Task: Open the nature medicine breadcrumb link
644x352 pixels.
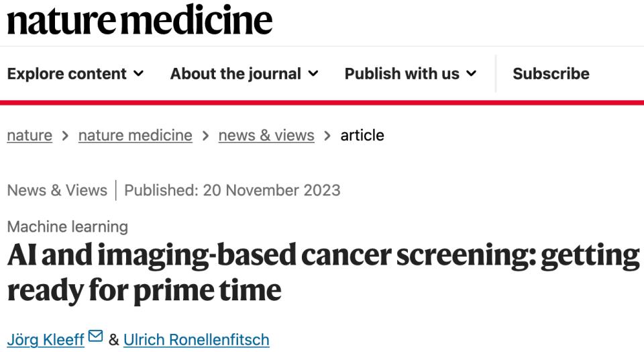Action: pyautogui.click(x=135, y=135)
